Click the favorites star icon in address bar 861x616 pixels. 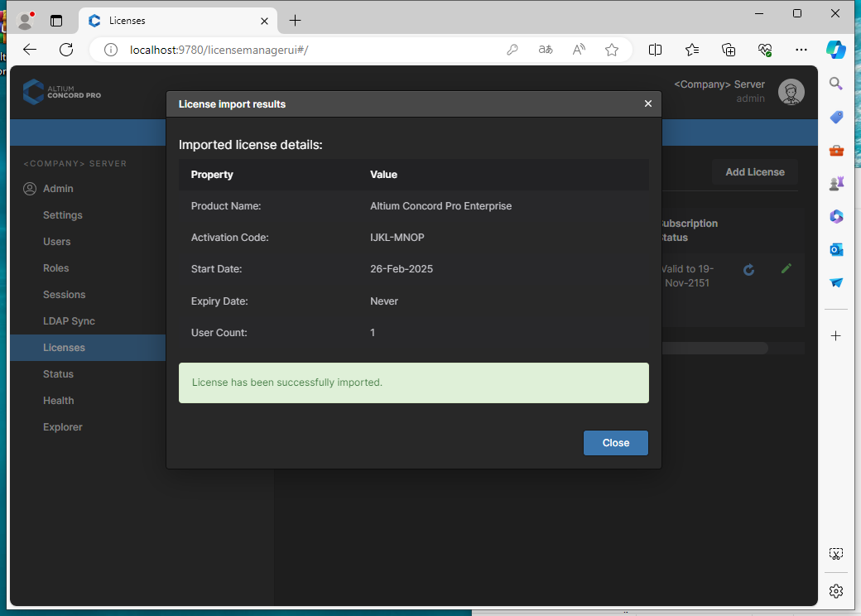[612, 50]
